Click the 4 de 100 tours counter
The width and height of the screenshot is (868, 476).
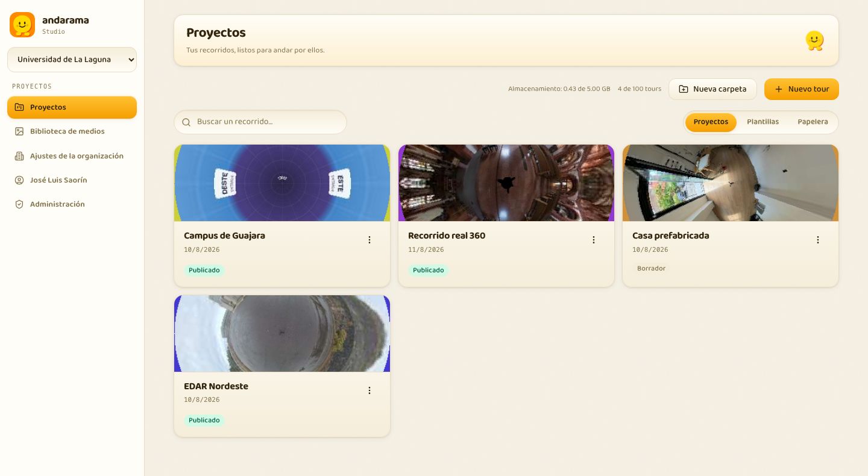[640, 89]
